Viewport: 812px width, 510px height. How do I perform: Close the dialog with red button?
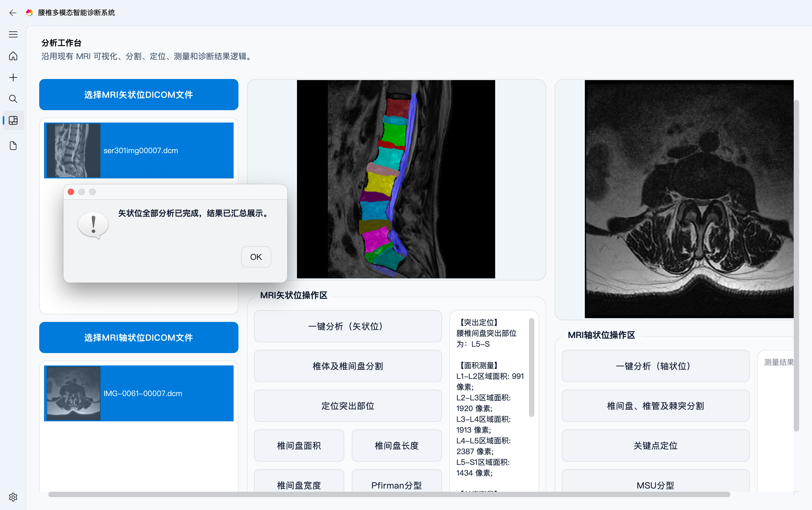click(x=71, y=192)
